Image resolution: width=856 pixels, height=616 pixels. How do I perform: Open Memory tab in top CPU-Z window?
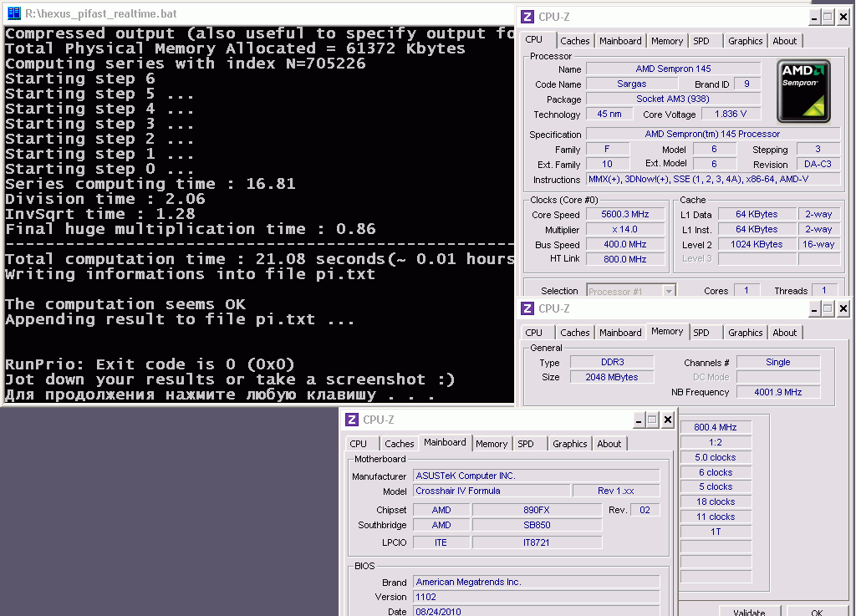point(666,41)
